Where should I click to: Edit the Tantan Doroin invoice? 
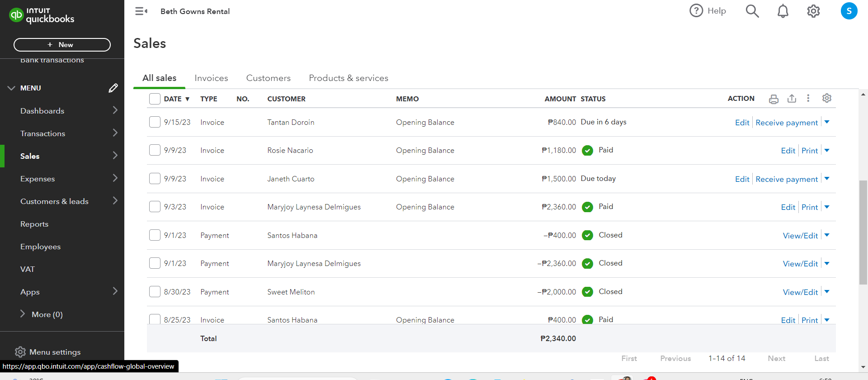coord(742,123)
